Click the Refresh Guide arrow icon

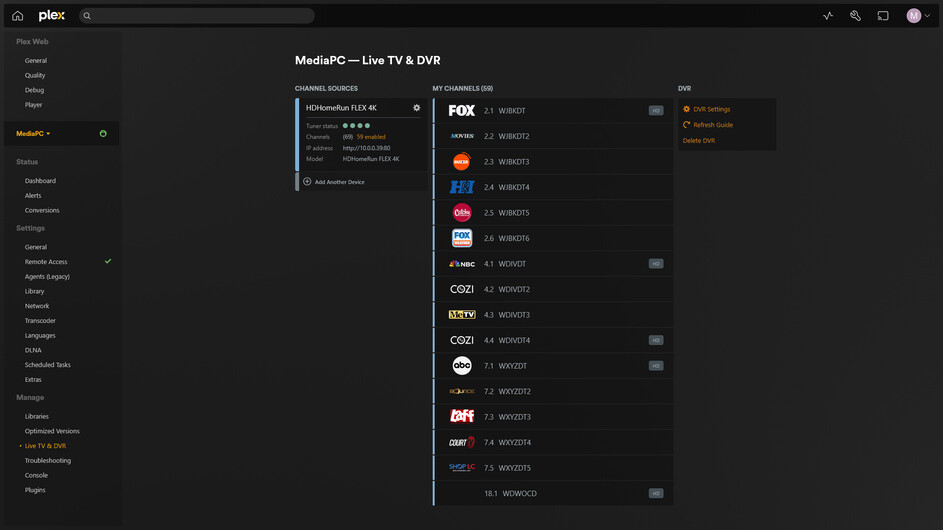tap(686, 125)
